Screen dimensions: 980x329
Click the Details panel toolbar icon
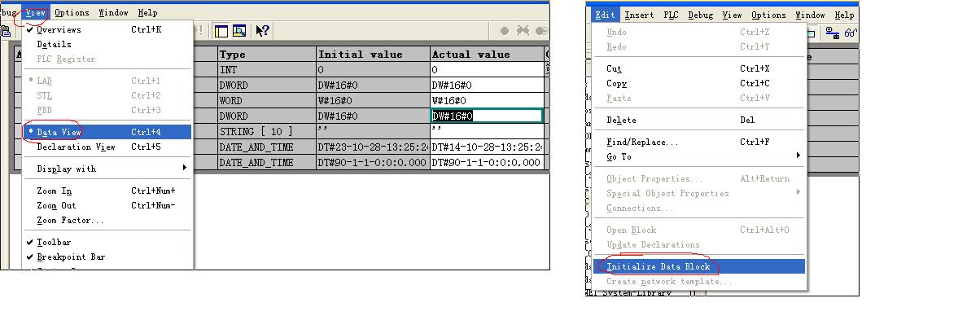pos(239,31)
